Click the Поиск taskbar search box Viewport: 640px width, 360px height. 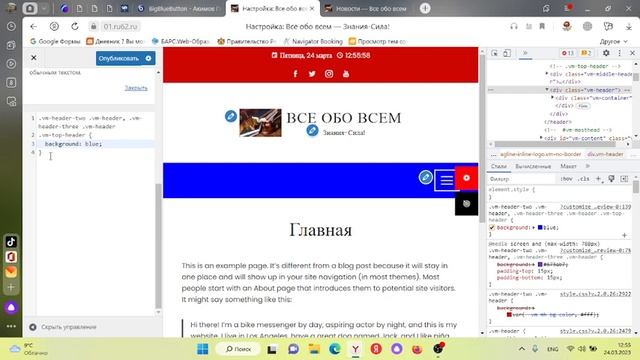[238, 349]
